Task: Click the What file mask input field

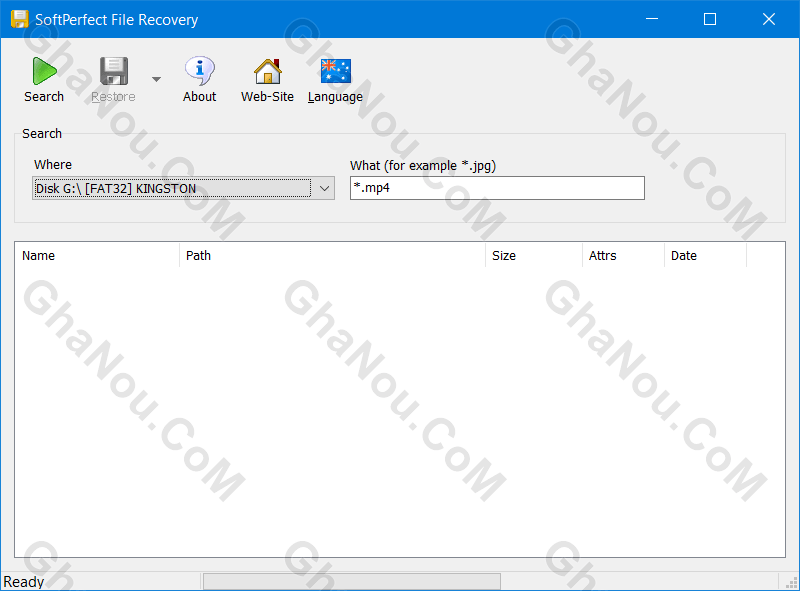Action: click(x=497, y=188)
